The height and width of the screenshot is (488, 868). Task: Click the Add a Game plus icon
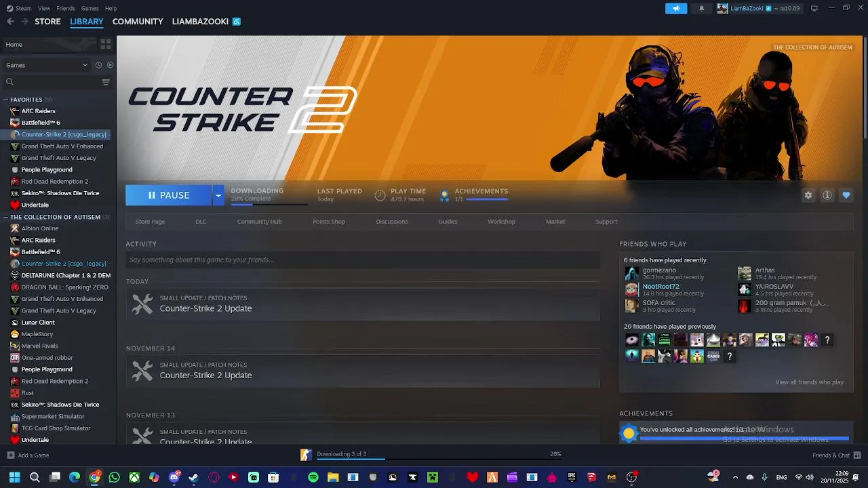[10, 455]
